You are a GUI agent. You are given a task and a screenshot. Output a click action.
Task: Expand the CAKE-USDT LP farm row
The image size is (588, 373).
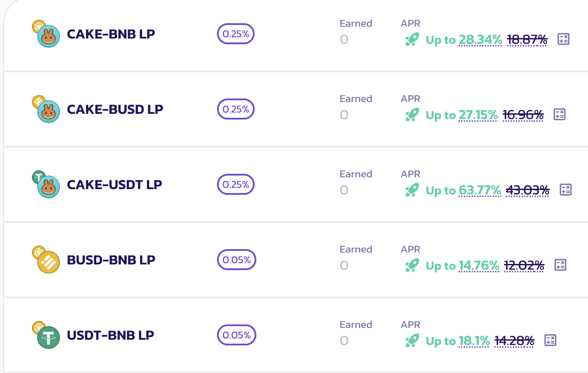coord(115,185)
